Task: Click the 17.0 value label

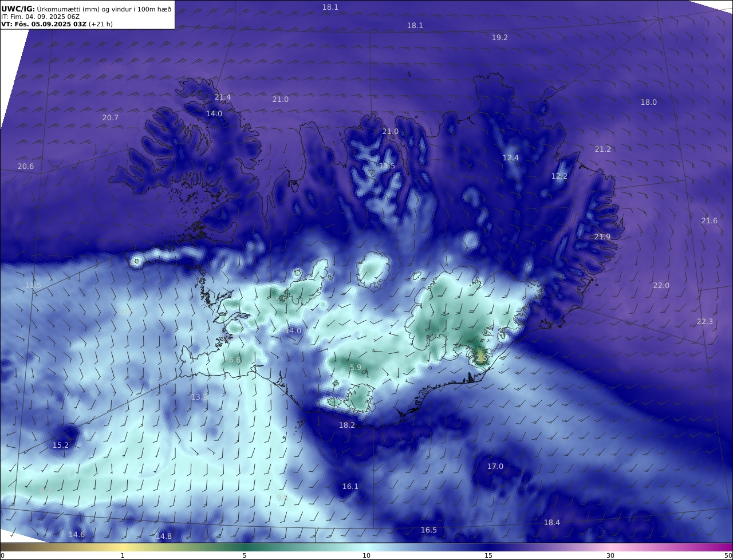Action: point(495,467)
